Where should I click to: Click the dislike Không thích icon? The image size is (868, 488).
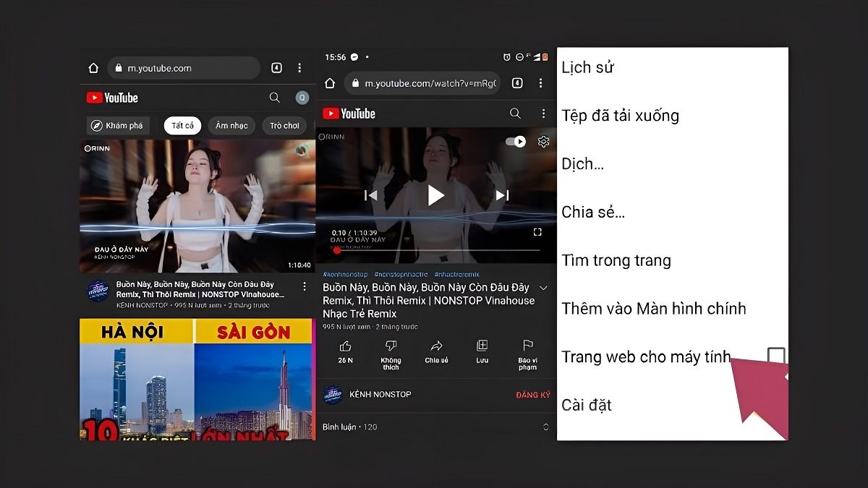[x=391, y=346]
